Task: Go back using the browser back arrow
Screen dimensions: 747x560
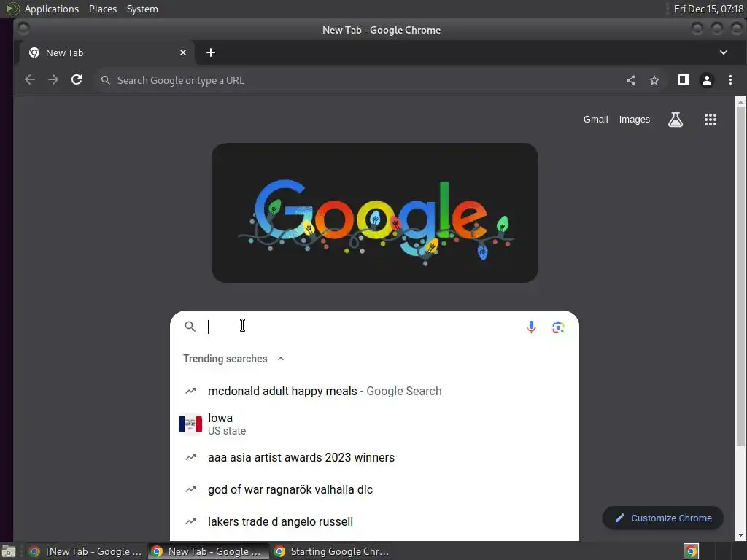Action: (x=29, y=80)
